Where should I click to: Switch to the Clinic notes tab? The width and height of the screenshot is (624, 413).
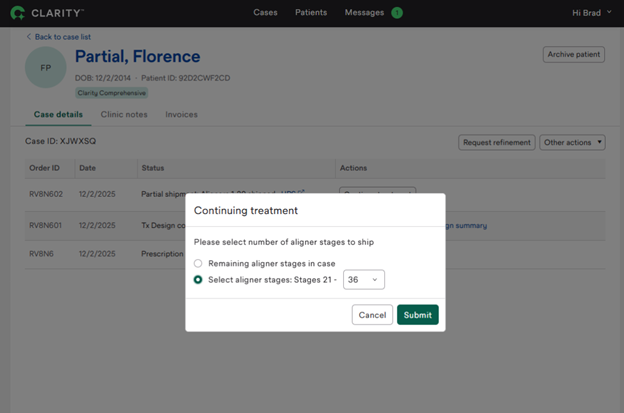click(x=124, y=115)
